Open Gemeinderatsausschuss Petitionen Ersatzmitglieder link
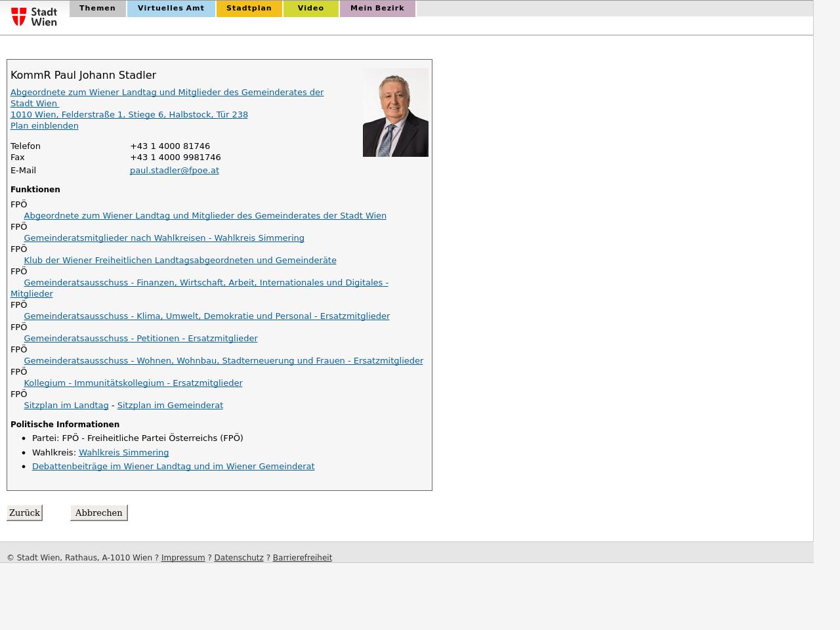Screen dimensions: 840x630 coord(140,339)
